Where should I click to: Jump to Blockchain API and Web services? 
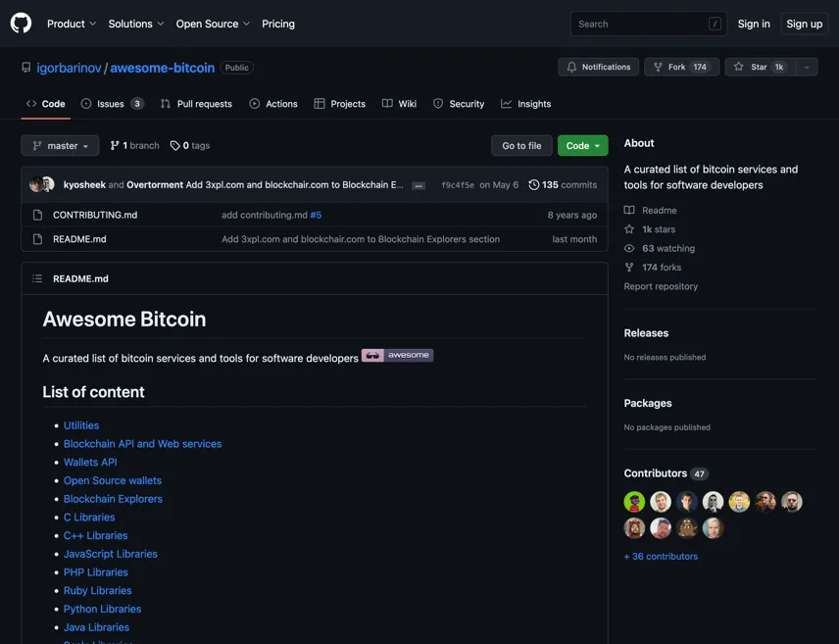(x=142, y=444)
